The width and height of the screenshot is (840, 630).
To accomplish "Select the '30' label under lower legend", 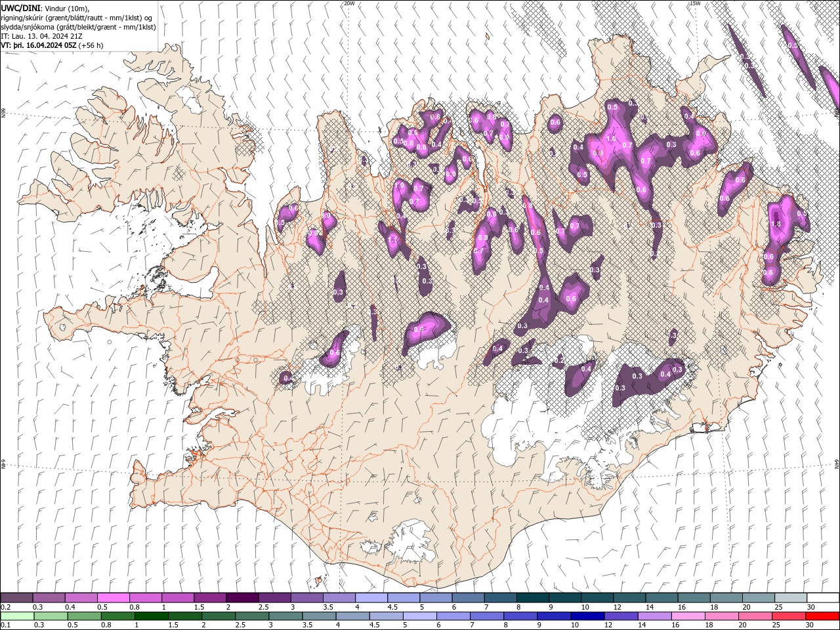I will pyautogui.click(x=810, y=625).
